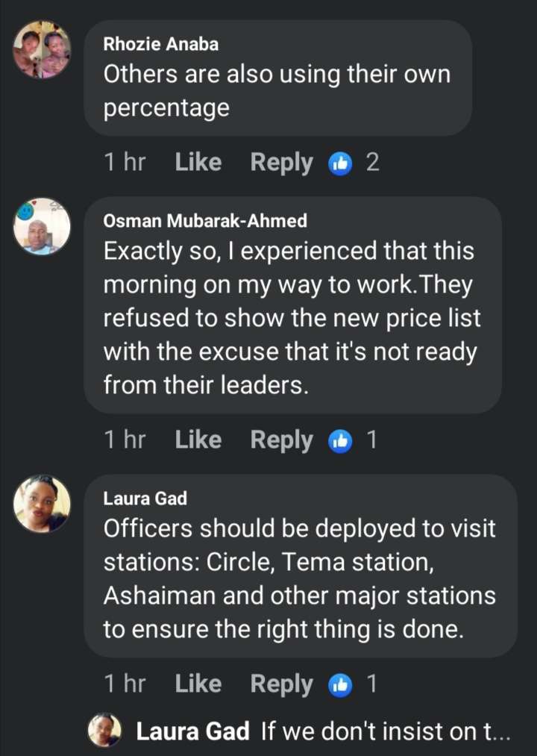Expand Laura Gad's truncated reply
The height and width of the screenshot is (756, 537).
tap(384, 732)
